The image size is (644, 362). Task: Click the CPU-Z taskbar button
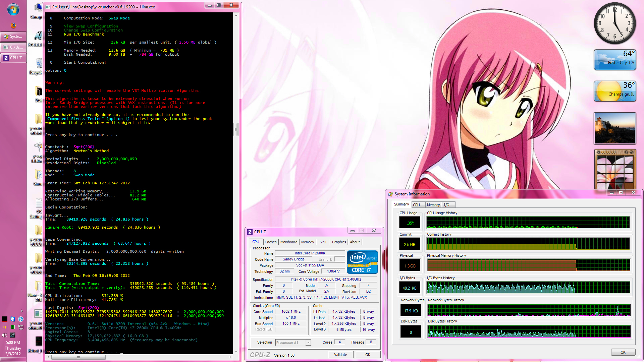(13, 58)
